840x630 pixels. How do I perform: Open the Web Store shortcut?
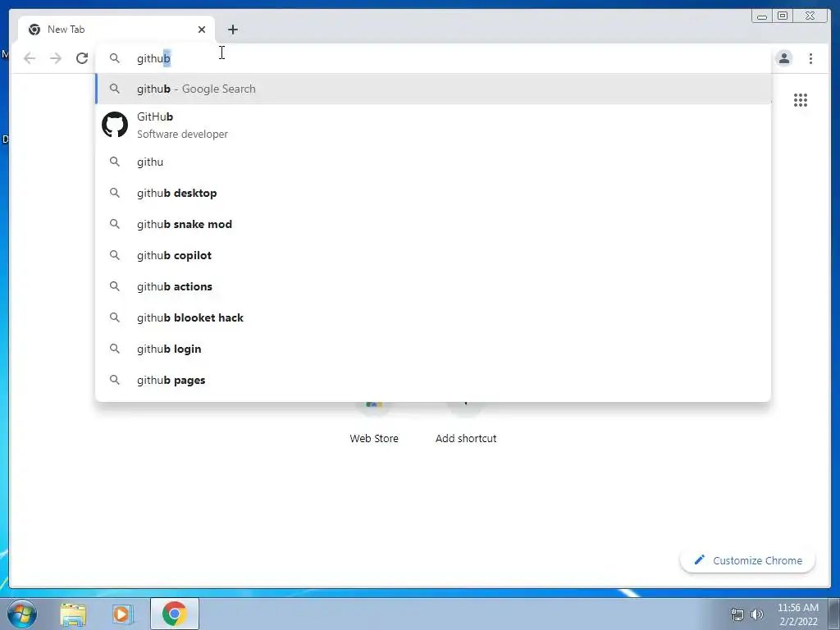click(x=374, y=423)
